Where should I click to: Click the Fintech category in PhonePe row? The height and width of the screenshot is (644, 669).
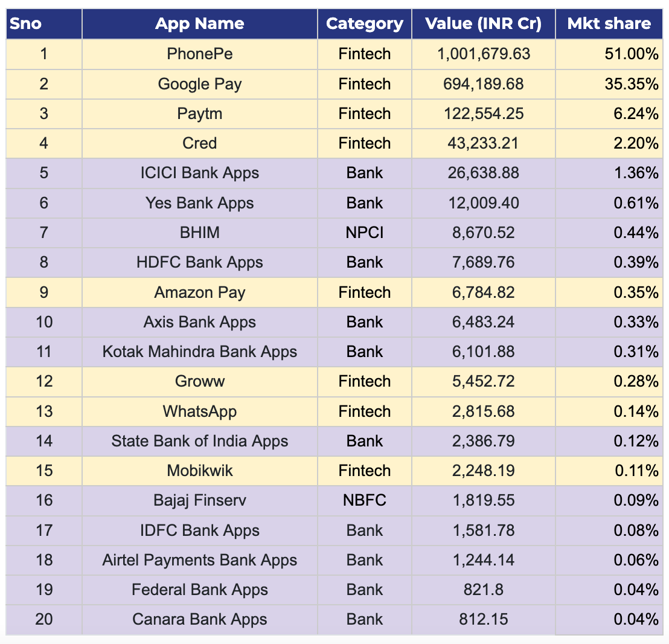click(365, 54)
